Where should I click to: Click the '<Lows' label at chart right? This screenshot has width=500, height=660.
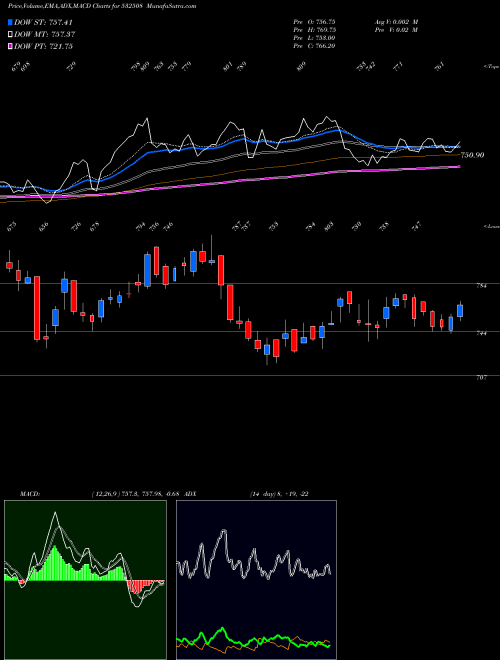pyautogui.click(x=491, y=226)
